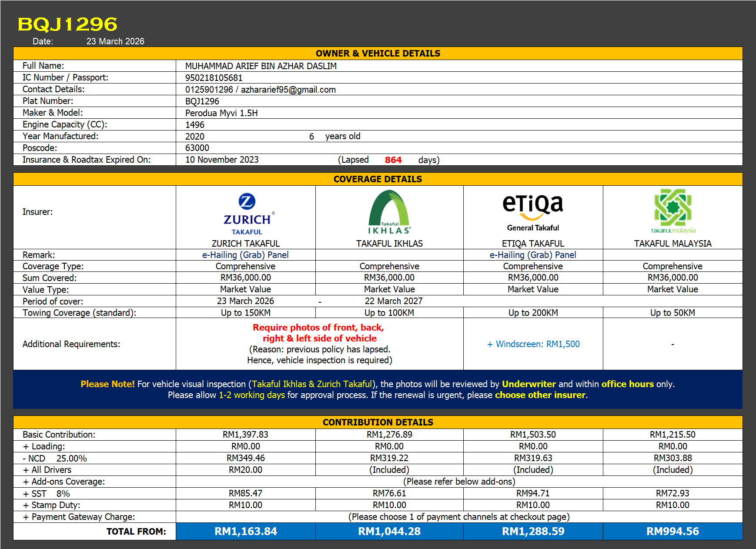The image size is (756, 549).
Task: Click the Zurich All Drivers RM20.00 cell
Action: (245, 470)
